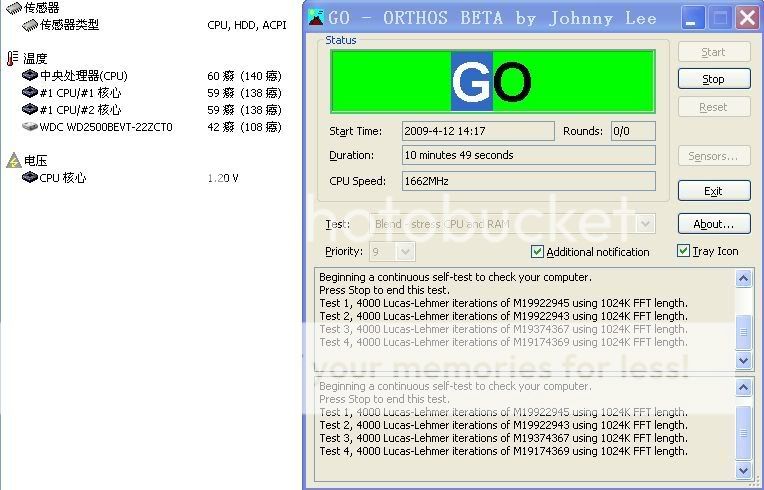764x490 pixels.
Task: Click the Stop button
Action: [714, 79]
